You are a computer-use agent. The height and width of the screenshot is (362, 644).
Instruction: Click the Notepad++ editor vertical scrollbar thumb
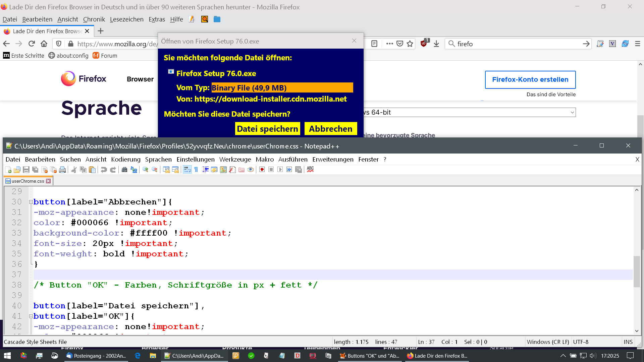[637, 271]
